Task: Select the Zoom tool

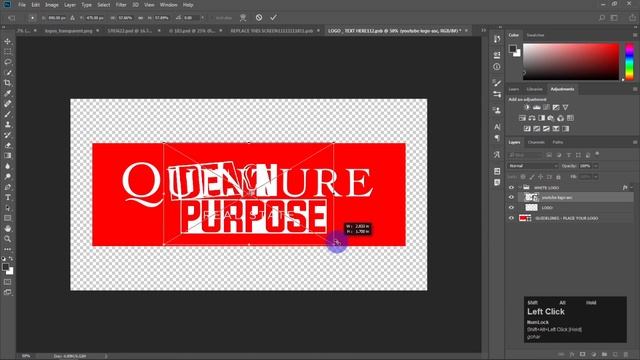Action: click(x=7, y=239)
